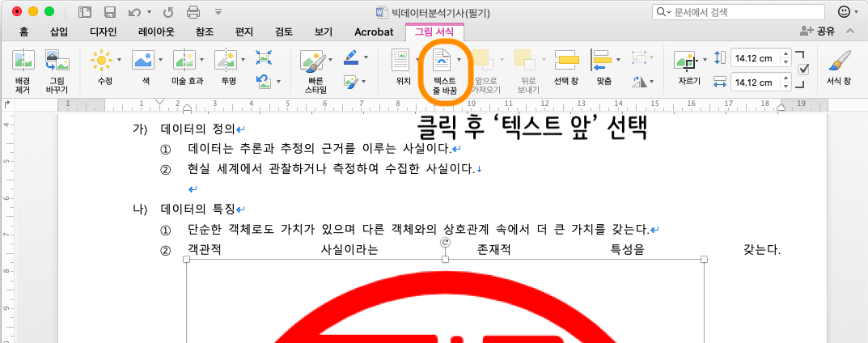Click the right indent marker on ruler
The width and height of the screenshot is (868, 343).
(781, 107)
